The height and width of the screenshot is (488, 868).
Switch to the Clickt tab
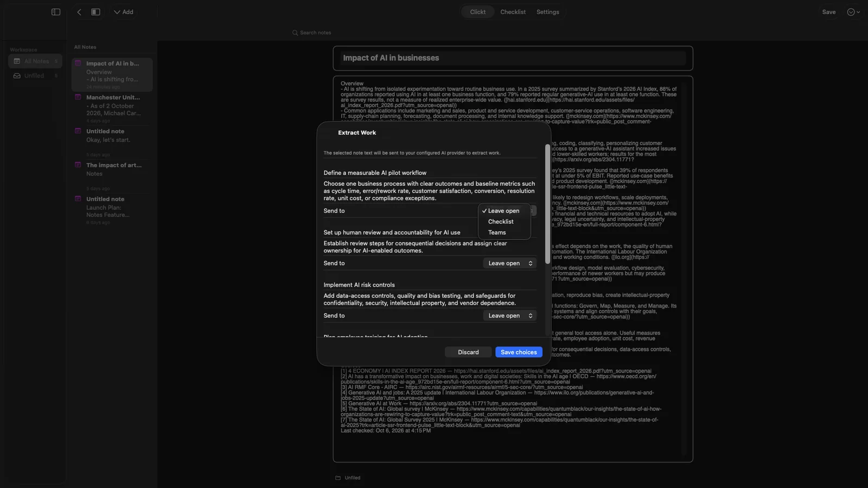[478, 12]
